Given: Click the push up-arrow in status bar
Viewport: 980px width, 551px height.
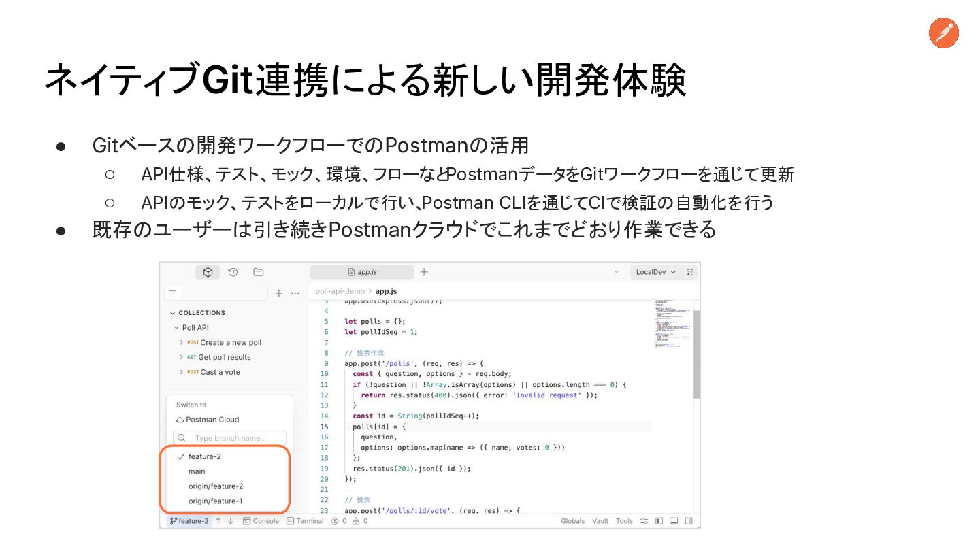Looking at the screenshot, I should point(218,521).
